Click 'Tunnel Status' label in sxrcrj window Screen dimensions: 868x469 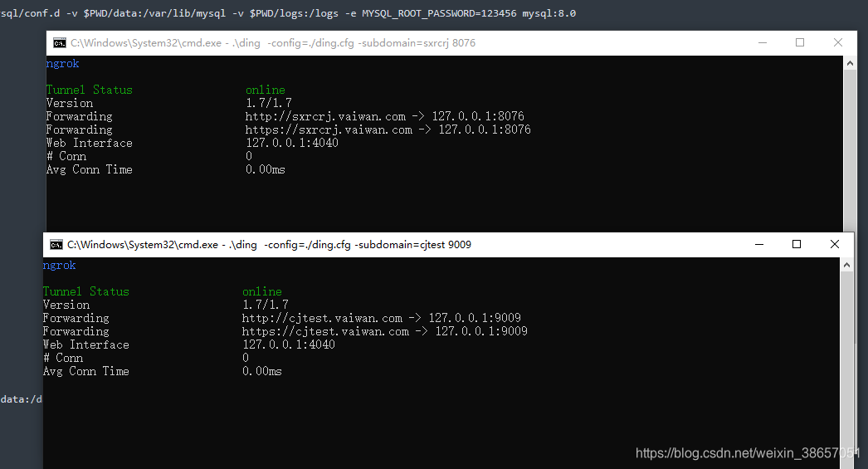click(89, 90)
